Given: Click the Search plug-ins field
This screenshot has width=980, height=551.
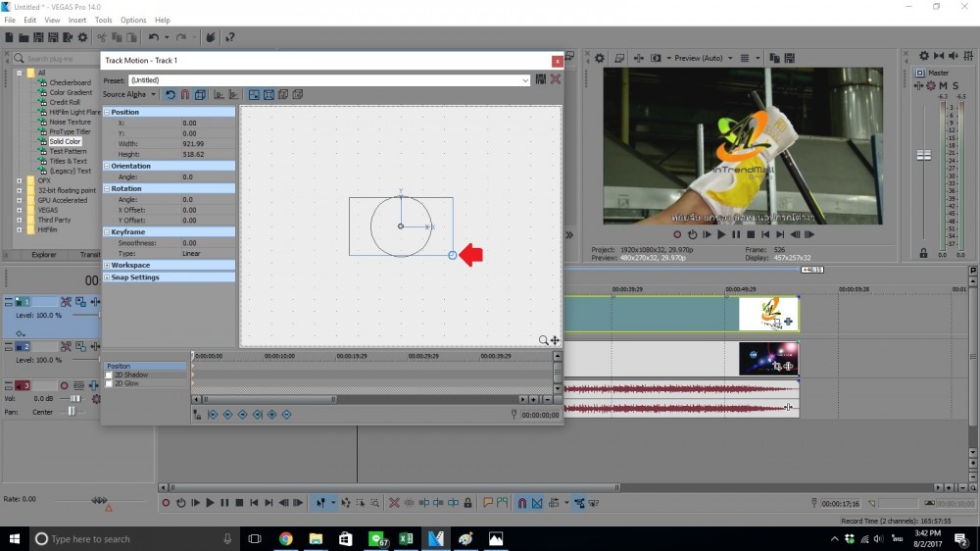Looking at the screenshot, I should (56, 58).
